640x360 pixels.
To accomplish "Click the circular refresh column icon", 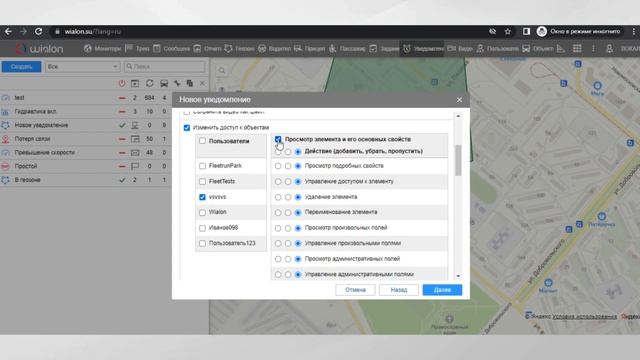I will click(149, 83).
